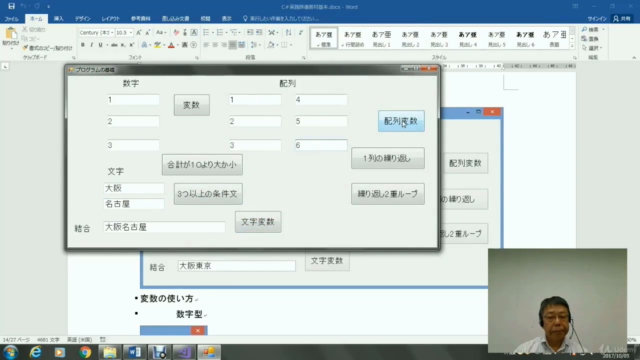
Task: Toggle Align Left paragraph alignment
Action: point(206,45)
